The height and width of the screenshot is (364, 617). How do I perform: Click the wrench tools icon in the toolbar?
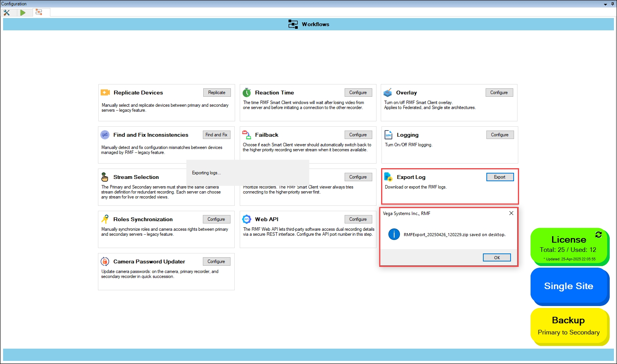tap(7, 12)
